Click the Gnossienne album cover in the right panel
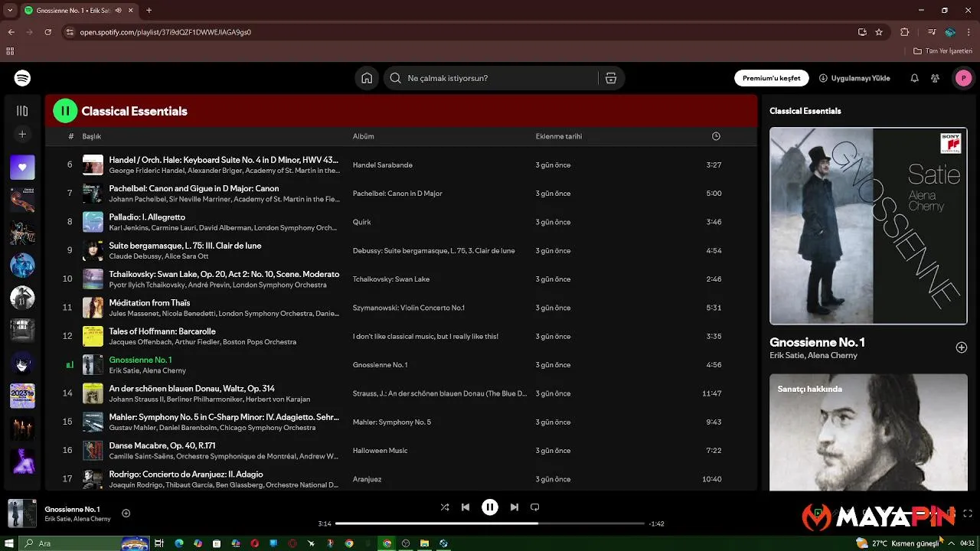The width and height of the screenshot is (980, 551). click(x=868, y=226)
